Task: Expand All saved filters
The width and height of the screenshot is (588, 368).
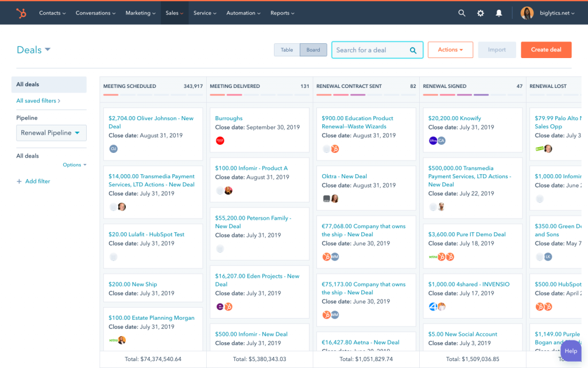Action: pos(38,101)
